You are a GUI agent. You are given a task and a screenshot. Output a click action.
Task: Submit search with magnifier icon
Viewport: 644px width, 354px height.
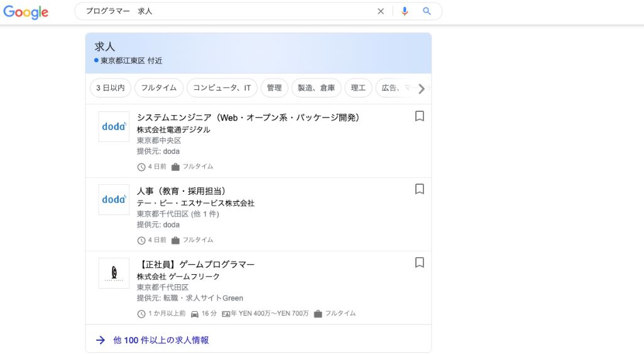point(427,11)
